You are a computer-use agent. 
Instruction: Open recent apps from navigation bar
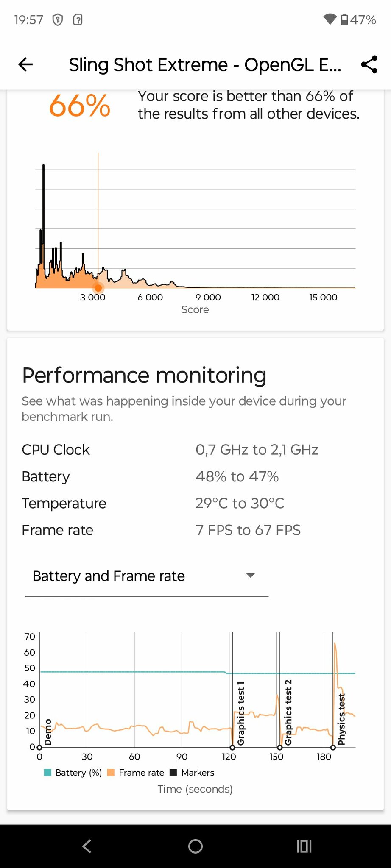click(x=304, y=846)
